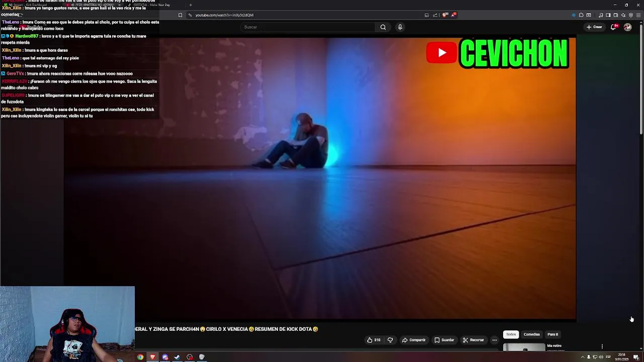Open the taskbar clock and date
Screen dimensions: 644x362
(x=622, y=357)
